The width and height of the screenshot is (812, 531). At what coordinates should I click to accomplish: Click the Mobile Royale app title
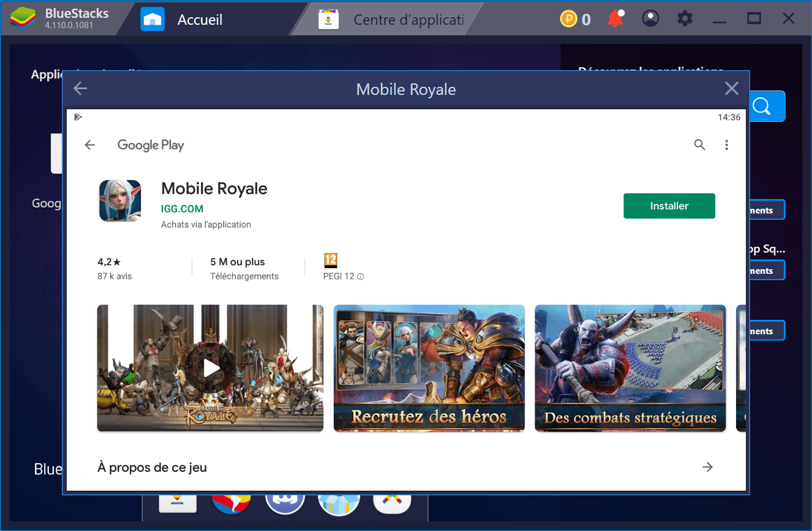click(x=214, y=189)
